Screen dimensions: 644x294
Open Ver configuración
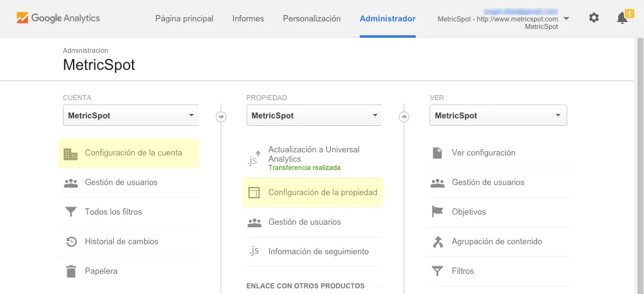(x=498, y=153)
